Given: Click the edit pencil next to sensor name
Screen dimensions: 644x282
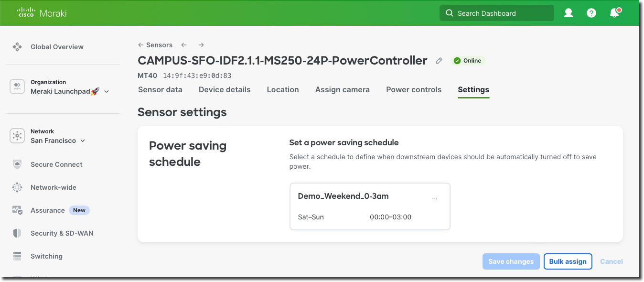Looking at the screenshot, I should pos(439,61).
